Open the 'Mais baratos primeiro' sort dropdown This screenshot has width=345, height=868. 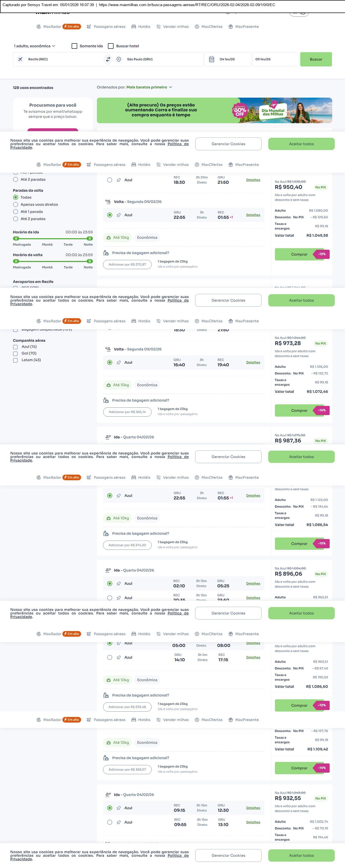click(x=149, y=87)
